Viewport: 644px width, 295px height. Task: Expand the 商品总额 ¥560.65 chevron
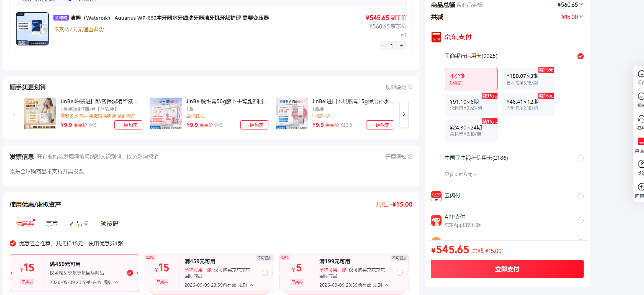tap(581, 4)
